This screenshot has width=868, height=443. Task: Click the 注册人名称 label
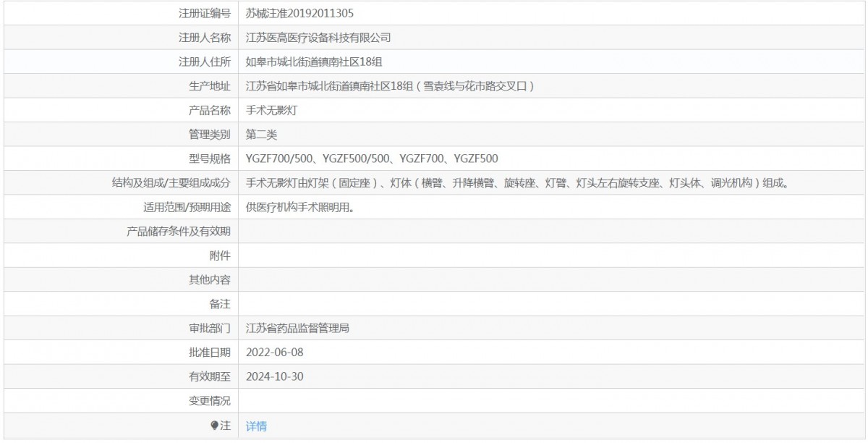pyautogui.click(x=205, y=38)
